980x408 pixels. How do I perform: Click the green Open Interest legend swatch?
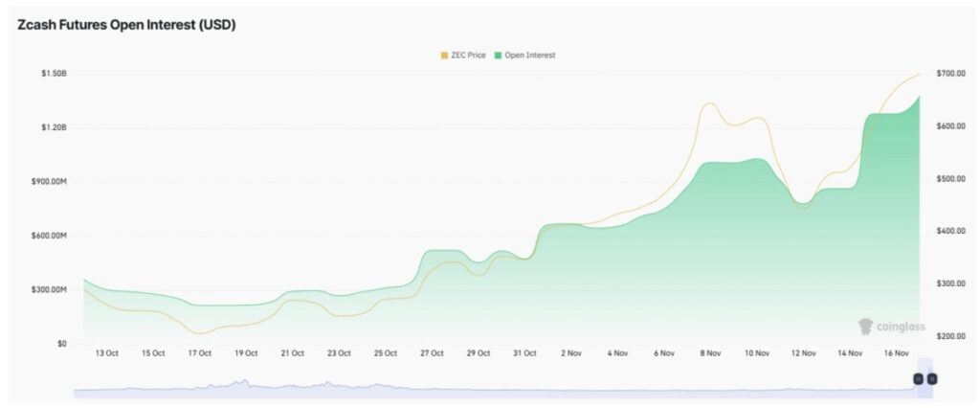498,56
